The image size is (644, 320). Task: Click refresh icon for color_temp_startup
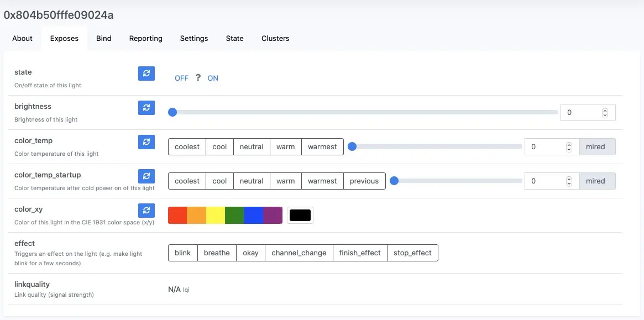click(146, 176)
